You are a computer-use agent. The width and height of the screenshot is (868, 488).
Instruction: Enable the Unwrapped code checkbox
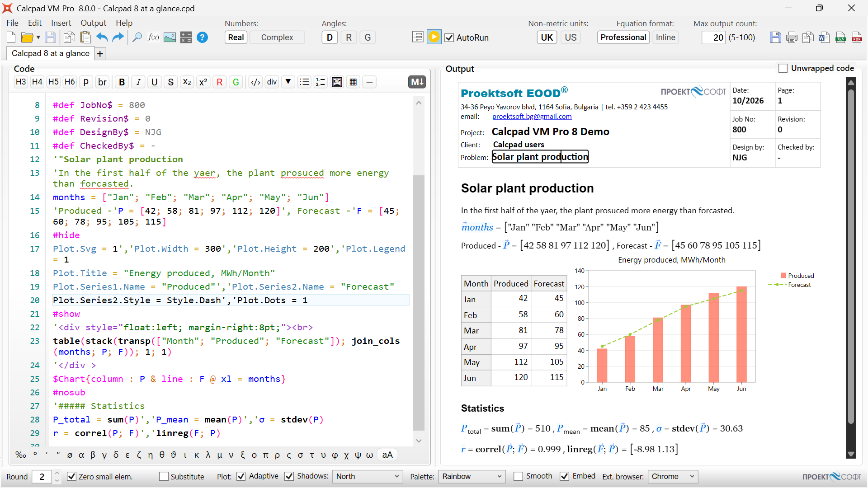click(783, 68)
